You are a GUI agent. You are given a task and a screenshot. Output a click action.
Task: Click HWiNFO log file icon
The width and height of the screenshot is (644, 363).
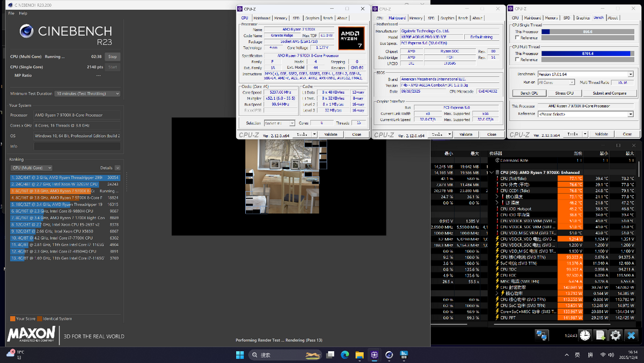point(600,336)
